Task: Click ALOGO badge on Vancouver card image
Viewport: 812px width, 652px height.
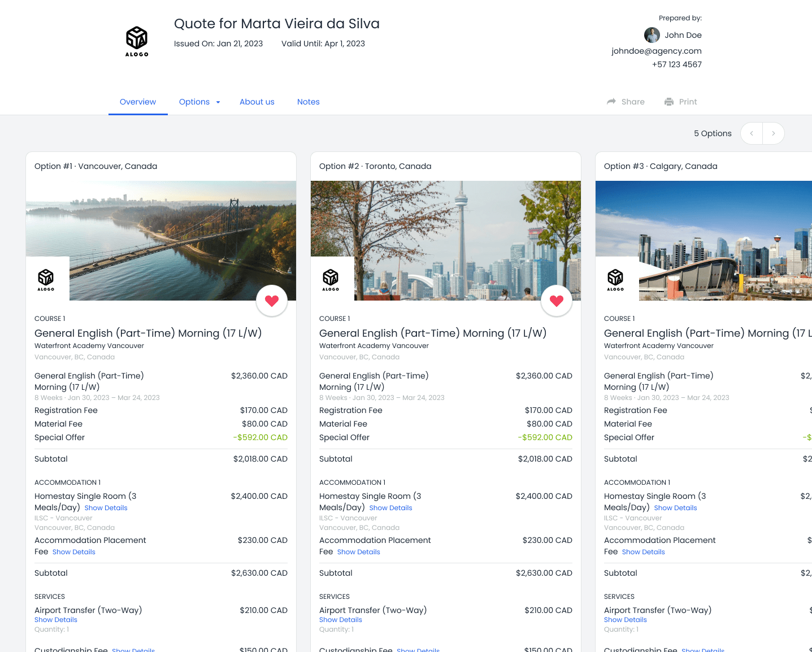Action: coord(46,280)
